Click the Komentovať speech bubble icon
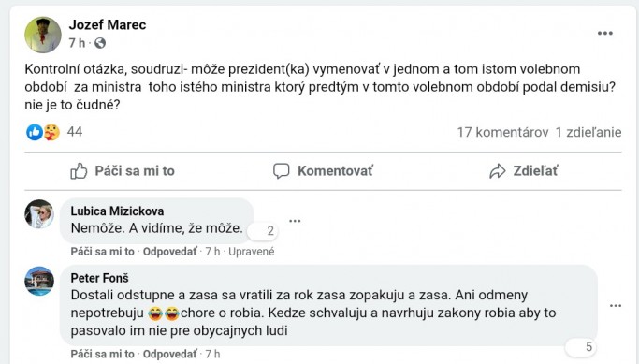The image size is (639, 364). [x=282, y=171]
